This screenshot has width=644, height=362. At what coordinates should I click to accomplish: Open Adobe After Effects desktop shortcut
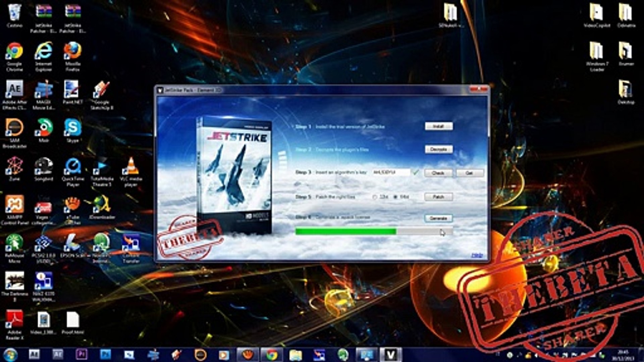(x=14, y=90)
